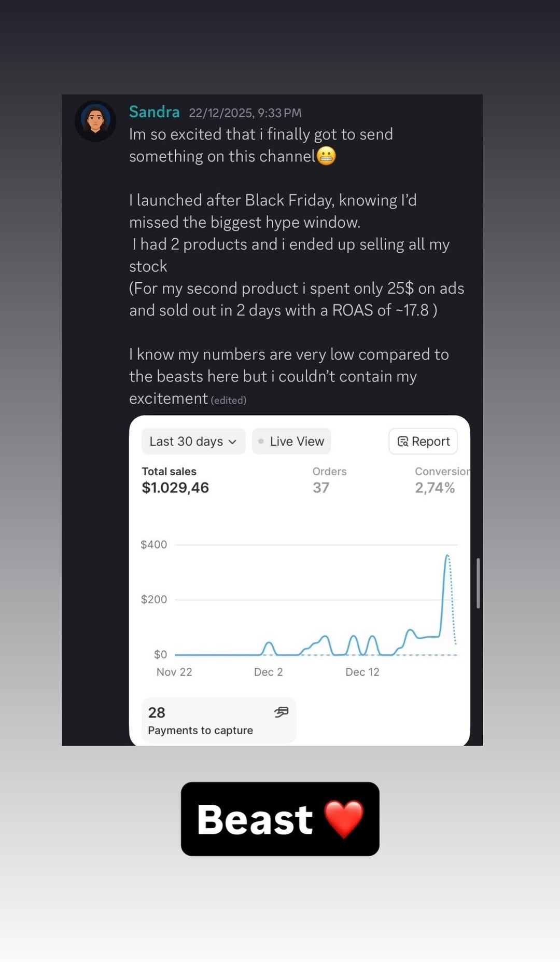This screenshot has height=962, width=560.
Task: Click Sandra's profile avatar
Action: click(95, 121)
